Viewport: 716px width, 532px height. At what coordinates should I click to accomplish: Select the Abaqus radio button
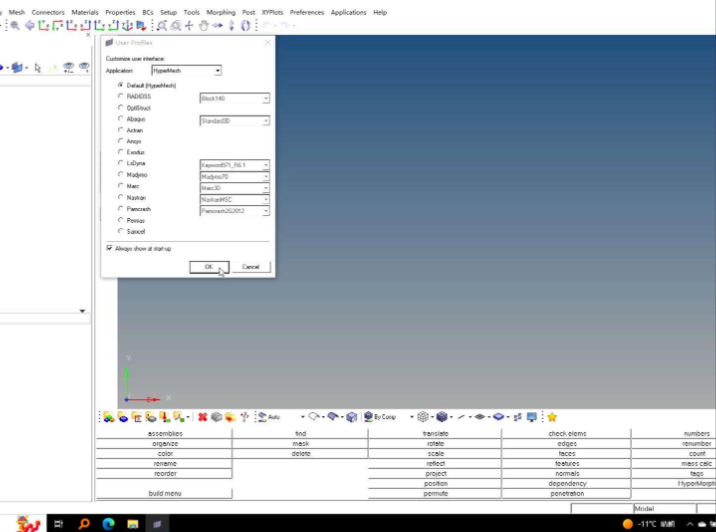coord(121,119)
